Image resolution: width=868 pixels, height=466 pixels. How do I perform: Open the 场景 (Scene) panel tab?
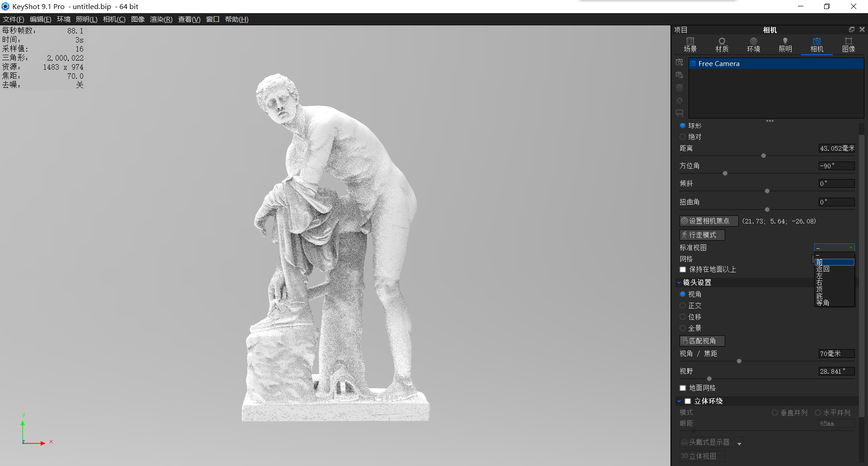pos(690,45)
